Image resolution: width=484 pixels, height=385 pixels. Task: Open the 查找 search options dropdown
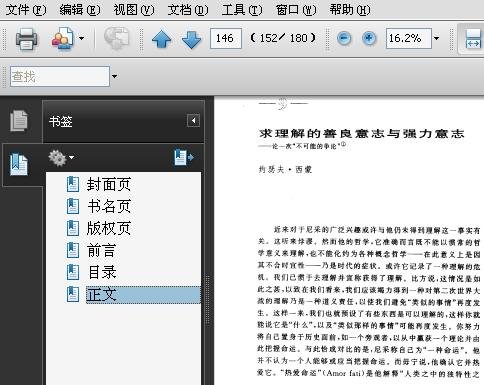pos(114,77)
